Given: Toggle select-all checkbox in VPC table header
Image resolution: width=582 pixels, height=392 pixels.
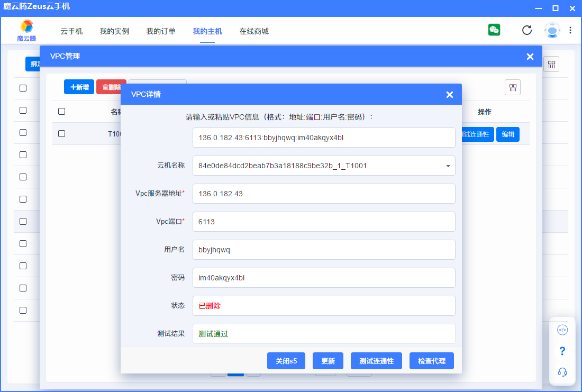Looking at the screenshot, I should (61, 112).
